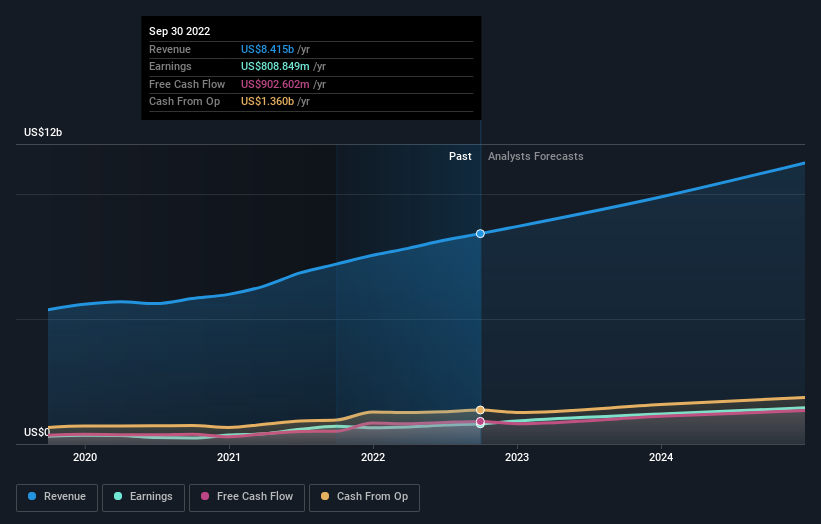Click the US$0 y-axis label
The image size is (821, 524).
[x=37, y=432]
